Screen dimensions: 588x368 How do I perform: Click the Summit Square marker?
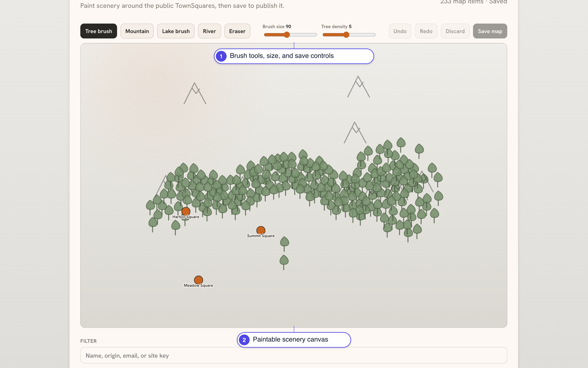click(261, 230)
